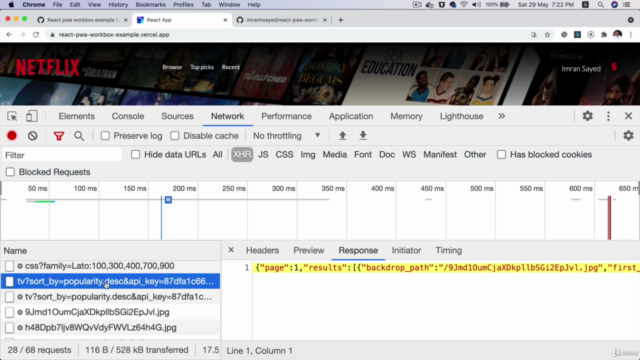This screenshot has width=640, height=360.
Task: Open macOS Spotlight search icon
Action: point(600,5)
